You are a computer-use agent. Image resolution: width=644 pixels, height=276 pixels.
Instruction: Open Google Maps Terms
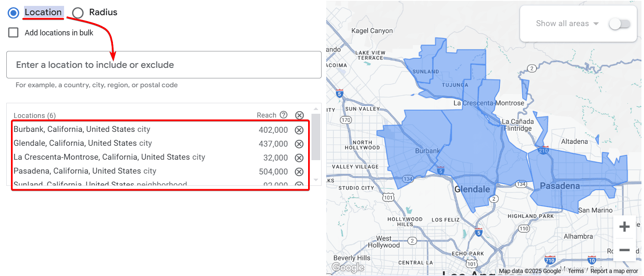[576, 271]
